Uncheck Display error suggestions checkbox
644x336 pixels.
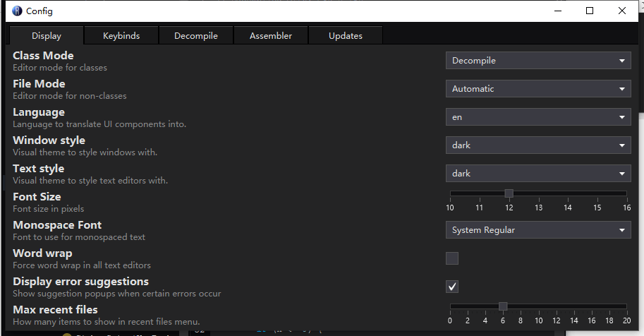[452, 287]
